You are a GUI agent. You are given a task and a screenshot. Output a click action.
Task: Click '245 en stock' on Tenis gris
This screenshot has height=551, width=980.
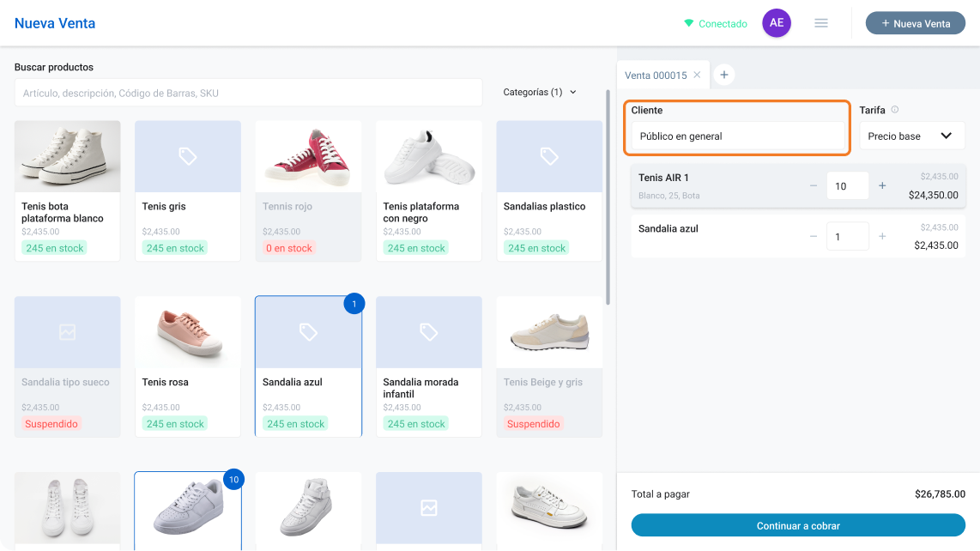[x=175, y=248]
